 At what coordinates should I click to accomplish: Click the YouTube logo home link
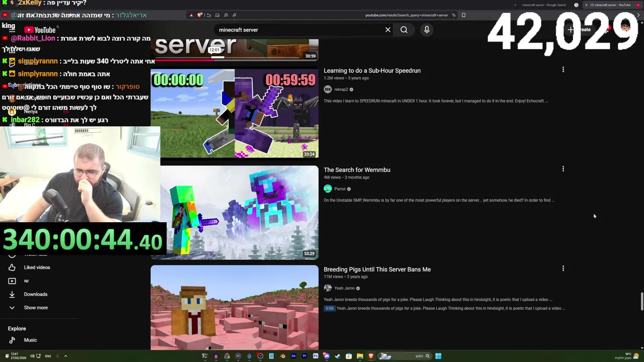pos(39,30)
